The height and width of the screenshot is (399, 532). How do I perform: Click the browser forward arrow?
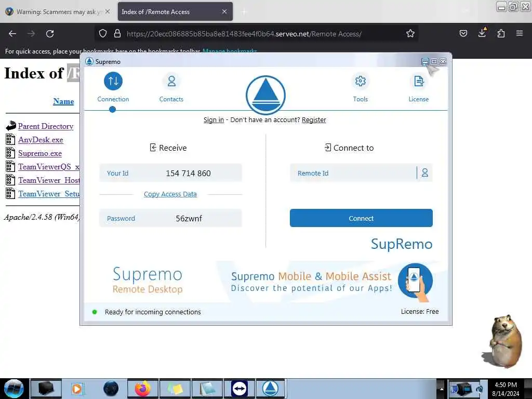31,34
